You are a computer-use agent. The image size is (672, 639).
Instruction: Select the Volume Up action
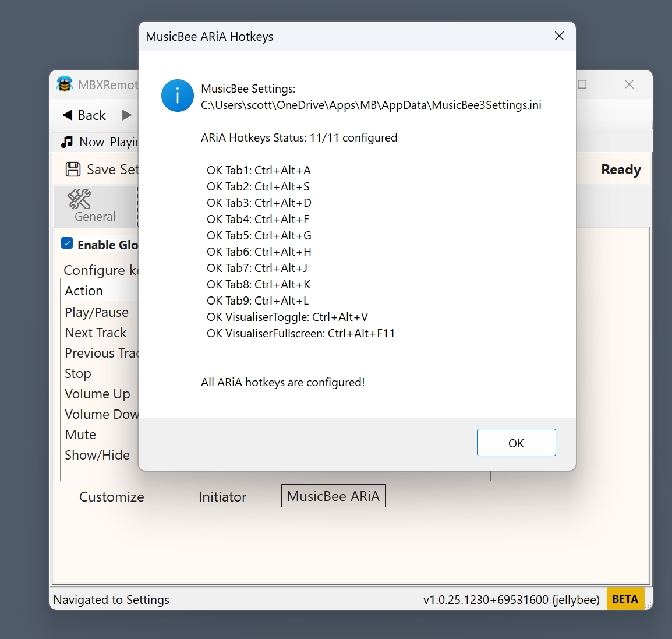click(97, 394)
